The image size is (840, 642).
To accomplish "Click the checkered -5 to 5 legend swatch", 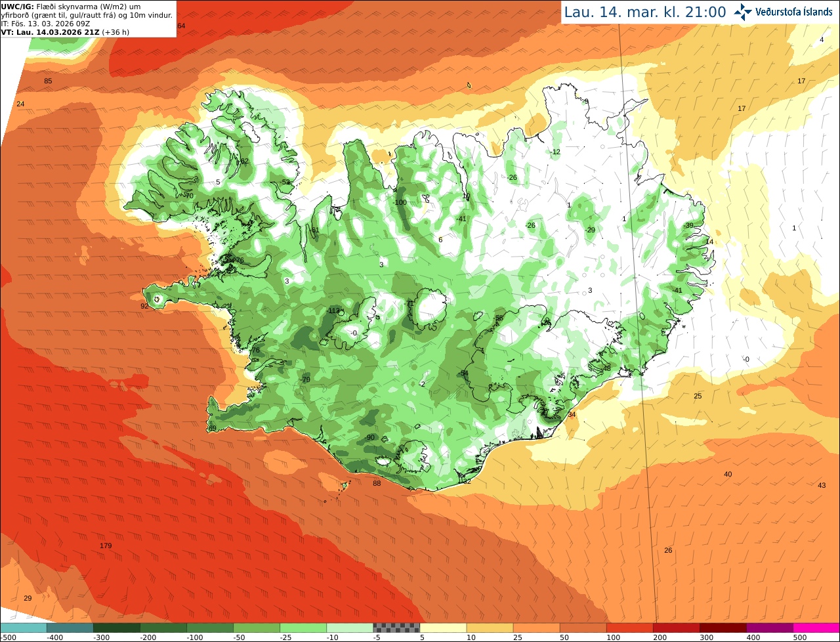I will click(396, 628).
